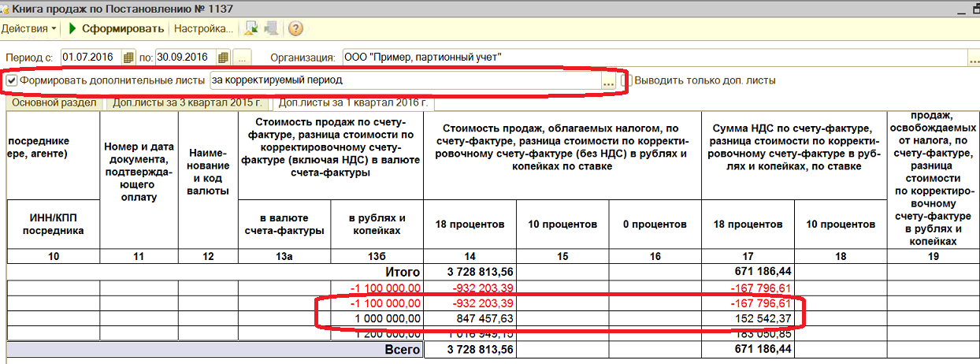Switch to Доп.листы за 3 квартал 2015 tab

(x=187, y=102)
